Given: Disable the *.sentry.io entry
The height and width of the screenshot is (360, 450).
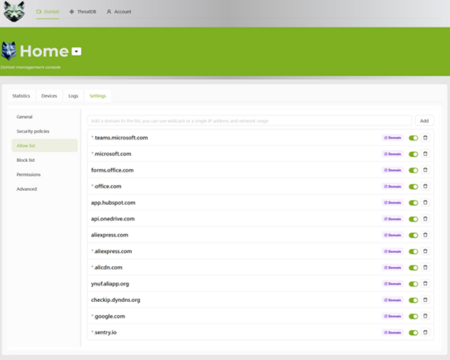Looking at the screenshot, I should coord(413,333).
